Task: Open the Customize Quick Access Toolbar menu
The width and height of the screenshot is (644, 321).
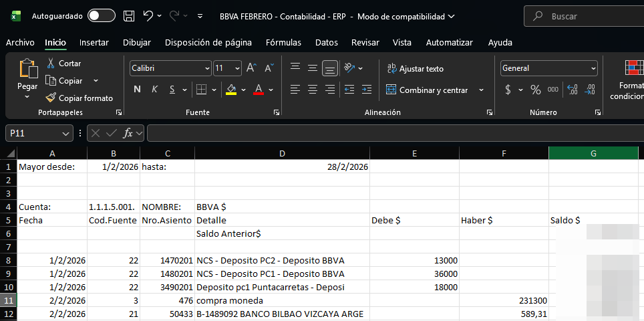Action: pos(200,17)
